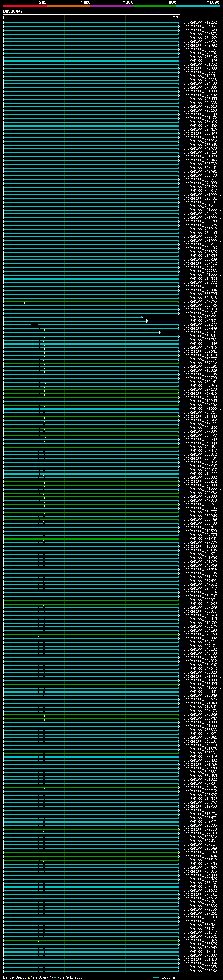Open the UniRef100_C2B260 hit label

[200, 971]
